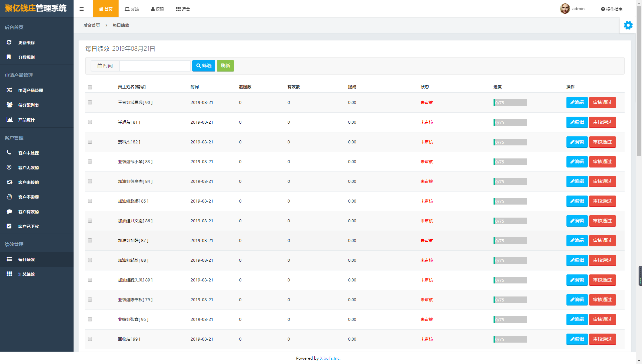This screenshot has width=642, height=364.
Task: Click the 时间 date input field
Action: (155, 66)
